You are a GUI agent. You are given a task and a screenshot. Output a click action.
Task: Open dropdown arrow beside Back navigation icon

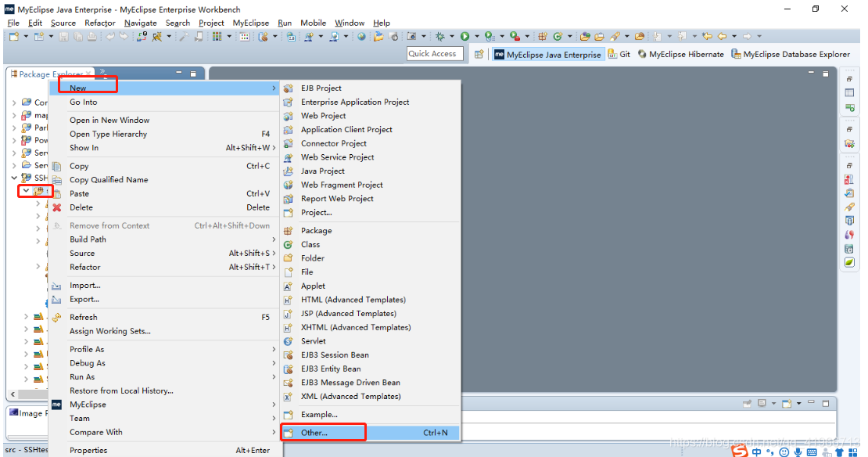[734, 37]
